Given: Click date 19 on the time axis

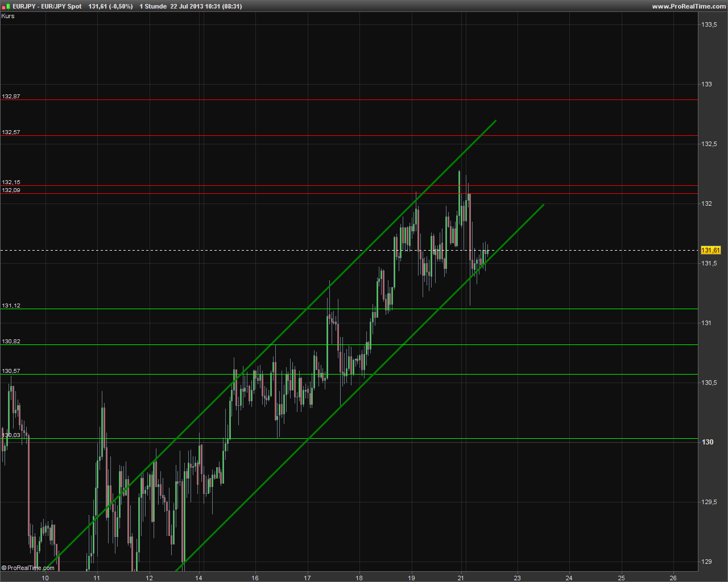Looking at the screenshot, I should point(411,578).
